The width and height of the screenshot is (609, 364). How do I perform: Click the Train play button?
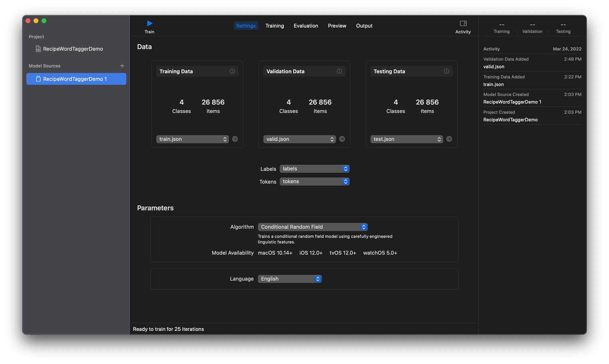(x=149, y=24)
